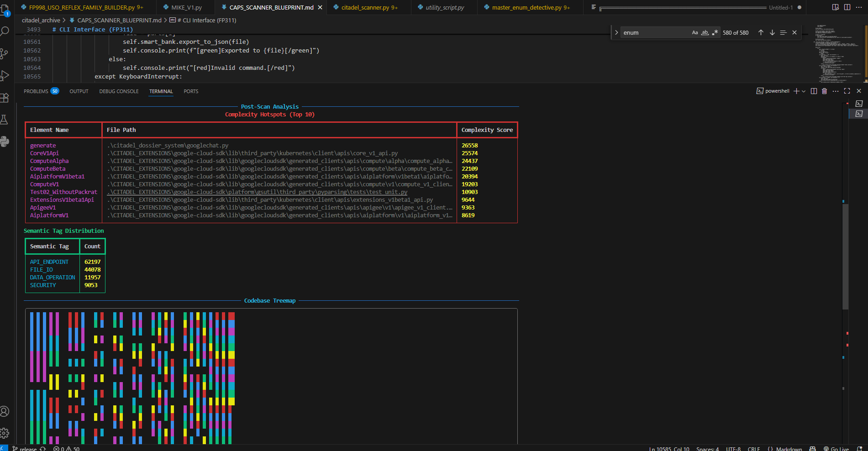Image resolution: width=868 pixels, height=451 pixels.
Task: Open the underlined test_unit.py path link
Action: [x=257, y=192]
